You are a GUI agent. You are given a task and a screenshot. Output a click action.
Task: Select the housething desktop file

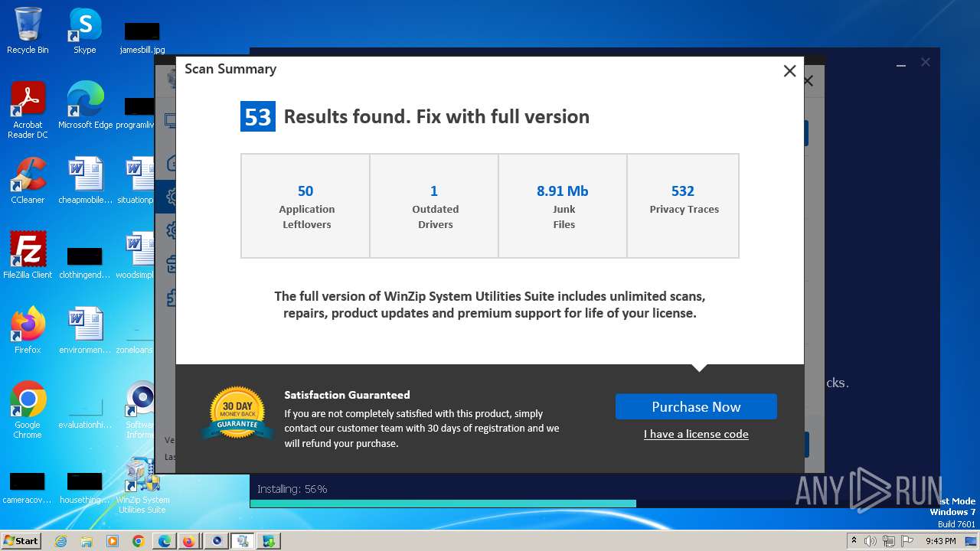[85, 488]
